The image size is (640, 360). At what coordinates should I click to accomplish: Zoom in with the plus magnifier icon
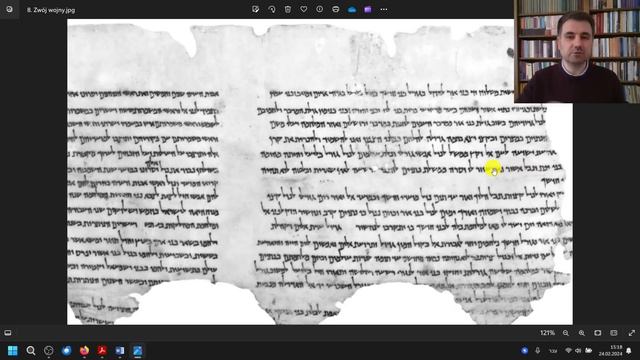pyautogui.click(x=582, y=333)
